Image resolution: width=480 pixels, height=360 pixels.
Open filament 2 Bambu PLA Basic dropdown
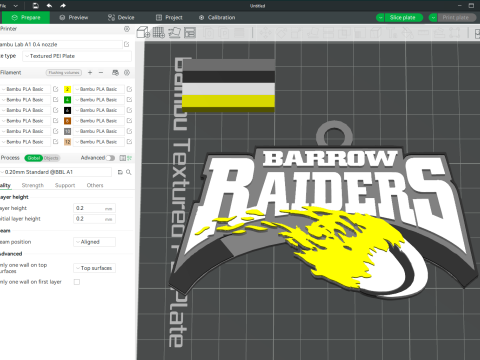pos(99,89)
